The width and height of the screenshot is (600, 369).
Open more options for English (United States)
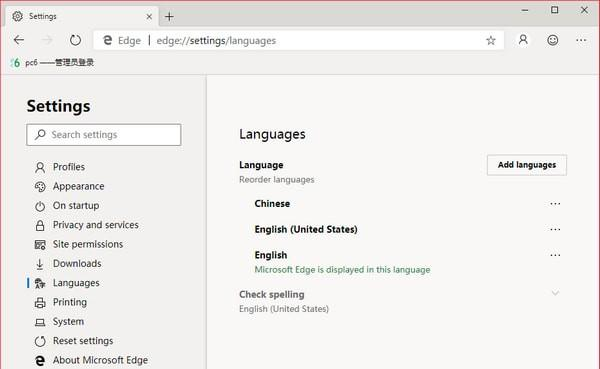[x=555, y=229]
